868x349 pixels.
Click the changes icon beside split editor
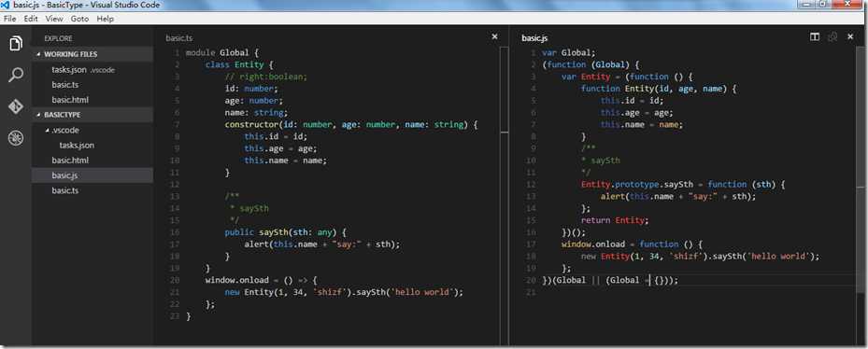click(832, 36)
